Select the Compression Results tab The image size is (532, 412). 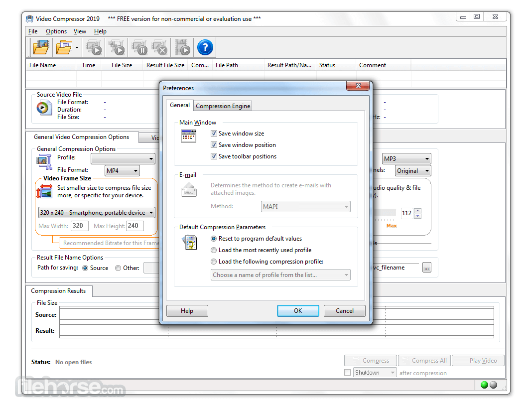click(x=58, y=291)
